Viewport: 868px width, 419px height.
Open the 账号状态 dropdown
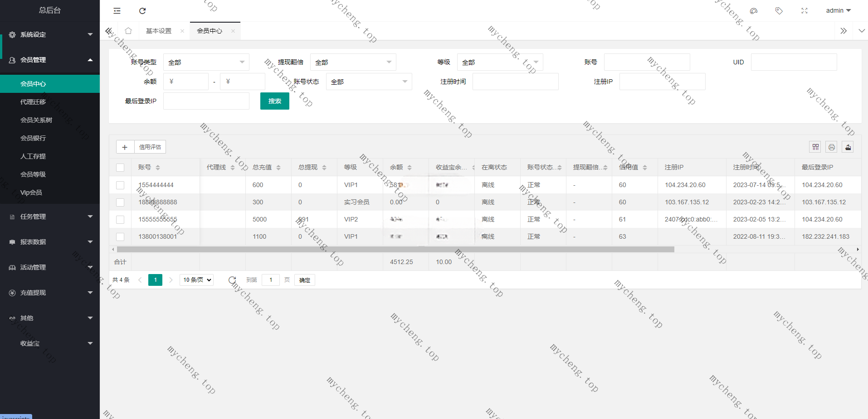[369, 82]
